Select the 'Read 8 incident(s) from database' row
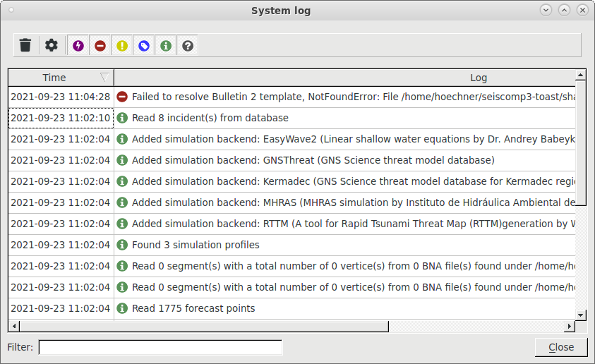The height and width of the screenshot is (364, 595). (292, 118)
